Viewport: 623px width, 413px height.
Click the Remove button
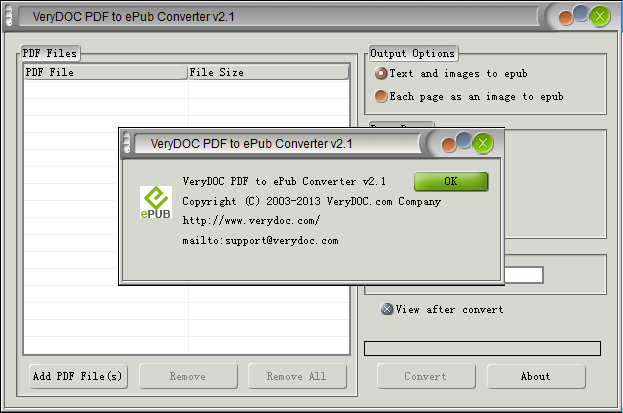(x=188, y=376)
